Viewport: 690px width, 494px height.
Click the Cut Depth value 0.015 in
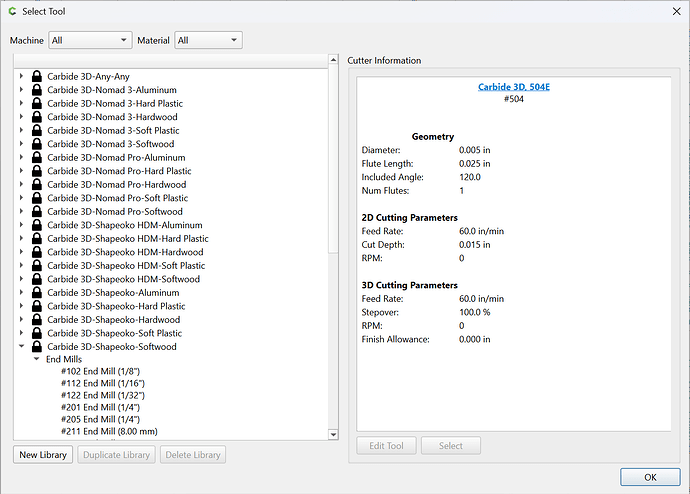click(x=474, y=245)
